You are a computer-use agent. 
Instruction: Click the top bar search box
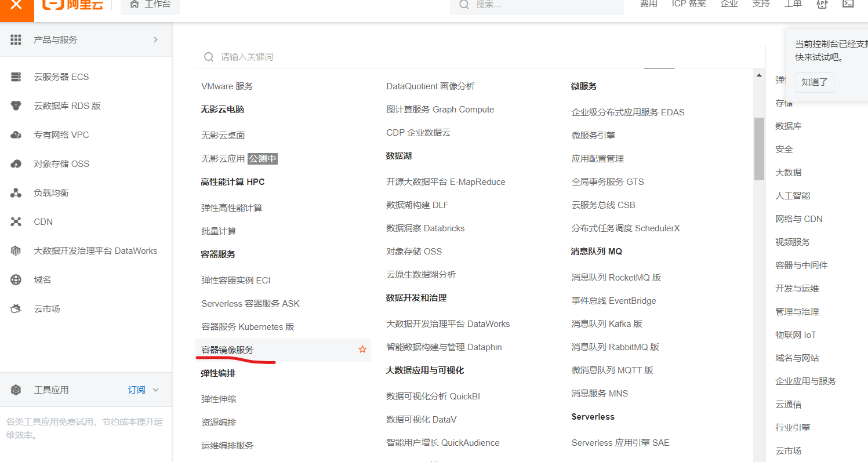tap(536, 5)
